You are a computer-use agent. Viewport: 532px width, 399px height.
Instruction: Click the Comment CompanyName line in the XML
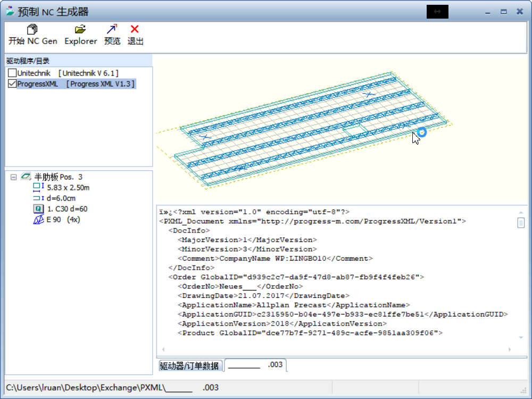275,259
